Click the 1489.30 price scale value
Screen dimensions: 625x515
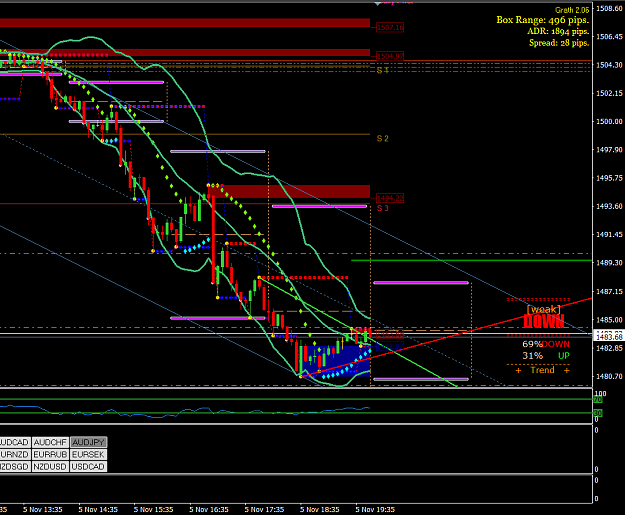pyautogui.click(x=609, y=263)
